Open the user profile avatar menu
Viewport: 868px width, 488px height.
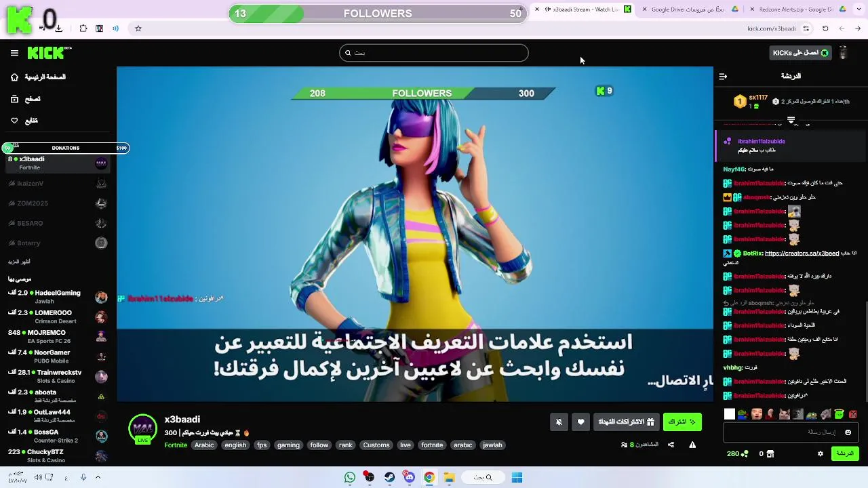coord(844,53)
